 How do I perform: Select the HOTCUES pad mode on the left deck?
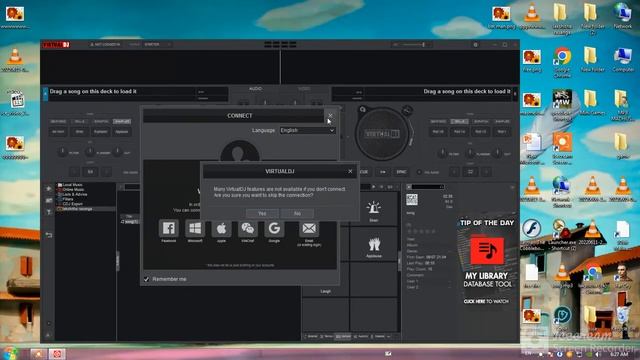click(58, 122)
